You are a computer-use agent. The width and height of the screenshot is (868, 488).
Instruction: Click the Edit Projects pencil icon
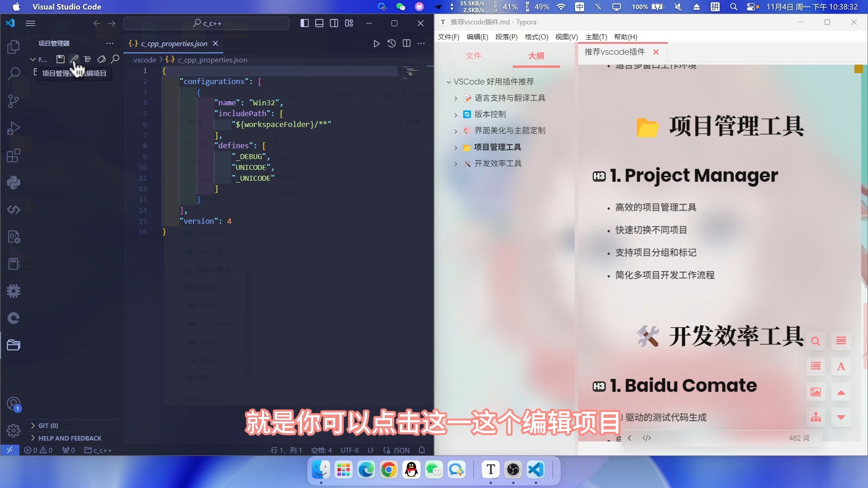click(x=74, y=59)
